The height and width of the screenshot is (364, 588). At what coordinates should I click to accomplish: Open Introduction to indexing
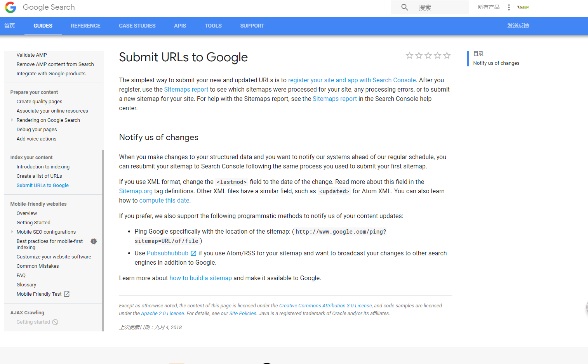(43, 167)
